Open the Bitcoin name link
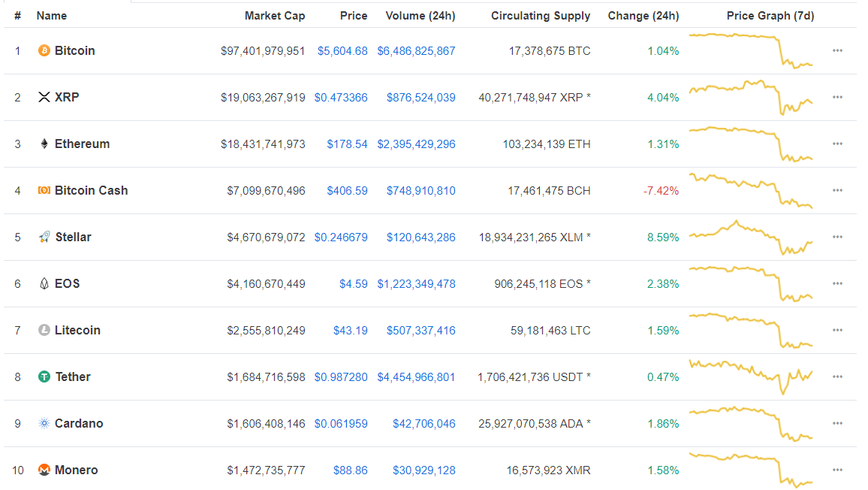 [x=75, y=51]
